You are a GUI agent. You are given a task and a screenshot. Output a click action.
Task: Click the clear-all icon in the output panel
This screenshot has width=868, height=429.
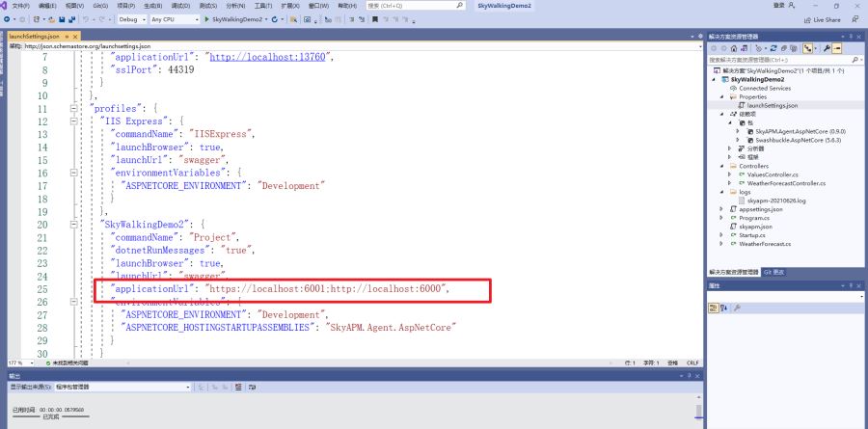click(x=238, y=387)
